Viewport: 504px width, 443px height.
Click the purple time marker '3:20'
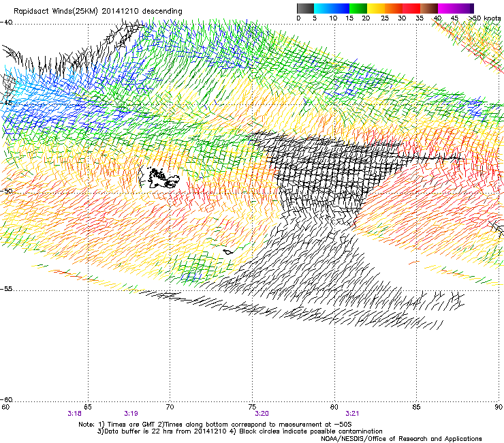pos(262,414)
